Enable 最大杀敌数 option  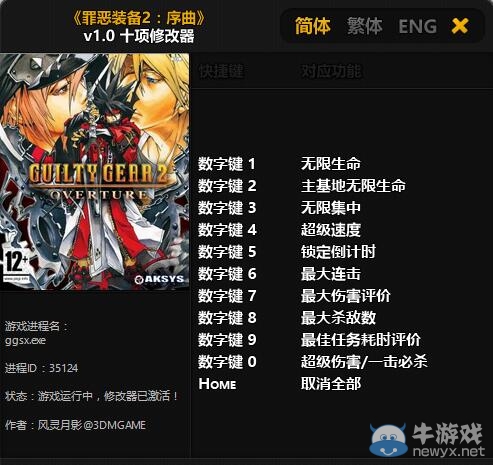click(338, 318)
